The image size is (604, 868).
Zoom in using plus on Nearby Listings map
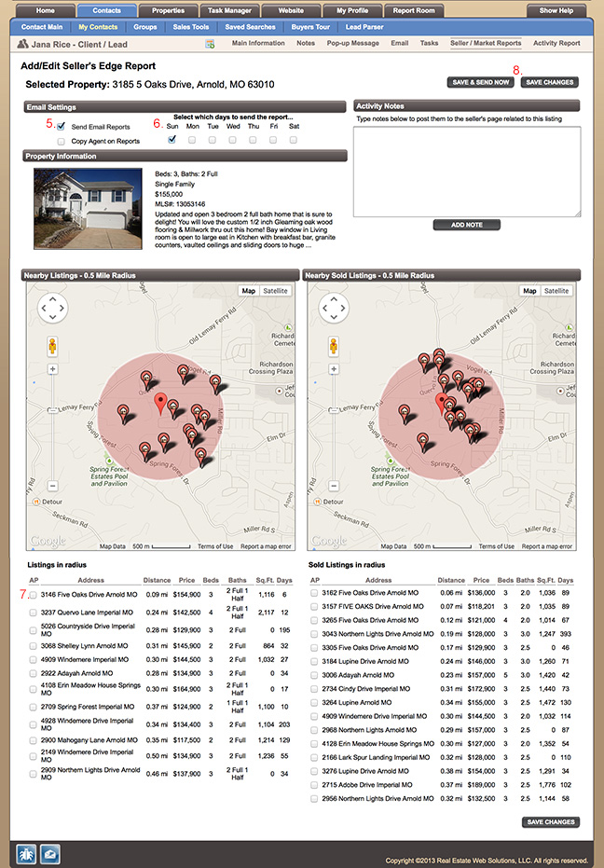[x=52, y=369]
